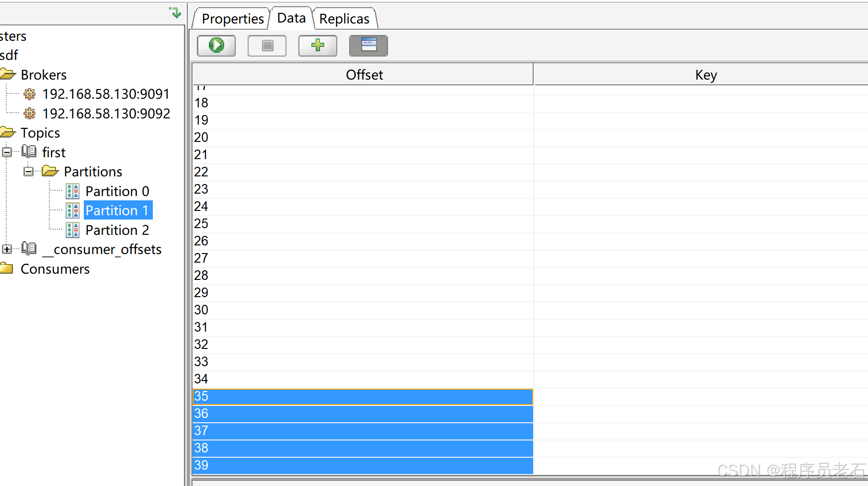
Task: Click the Partitions folder icon
Action: 50,171
